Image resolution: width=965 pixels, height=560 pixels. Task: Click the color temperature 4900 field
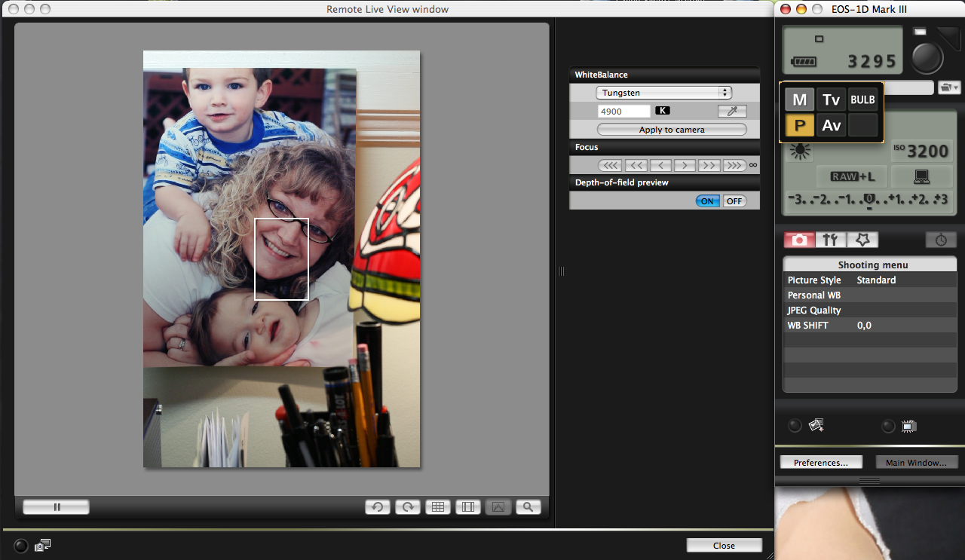[x=623, y=111]
